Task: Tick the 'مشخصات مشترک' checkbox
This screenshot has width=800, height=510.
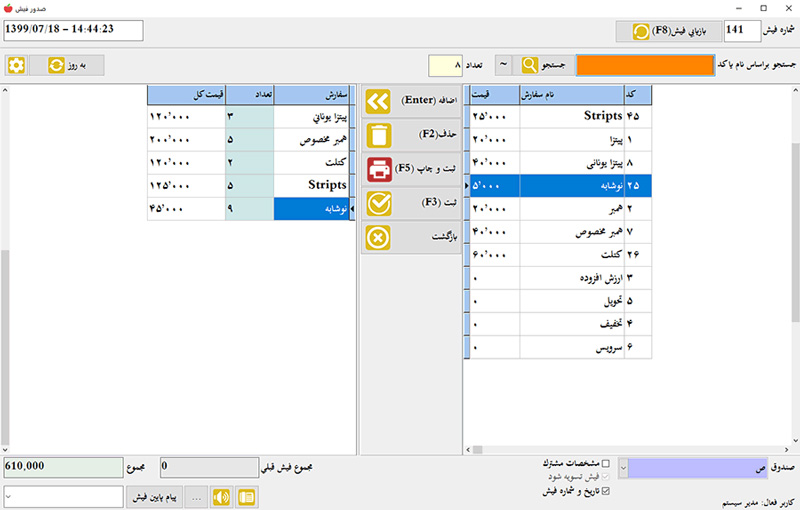Action: [x=606, y=463]
